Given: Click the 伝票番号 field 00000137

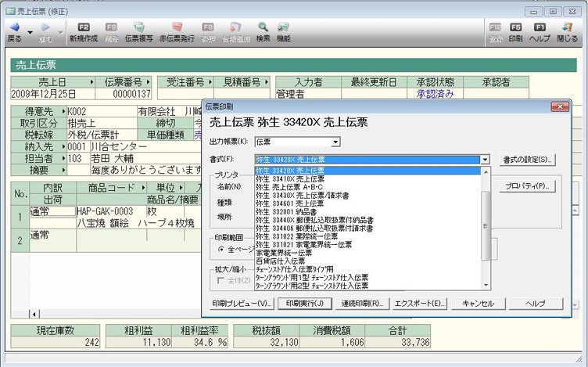Looking at the screenshot, I should pos(124,93).
